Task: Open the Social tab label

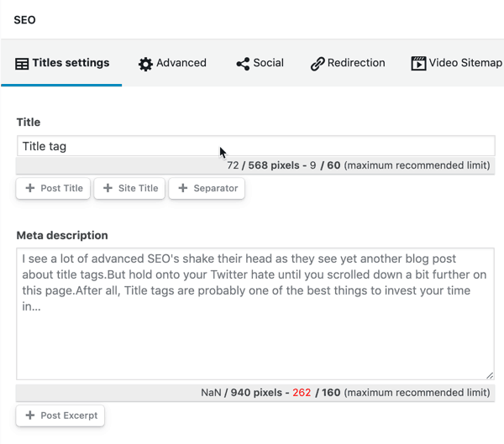Action: click(268, 63)
